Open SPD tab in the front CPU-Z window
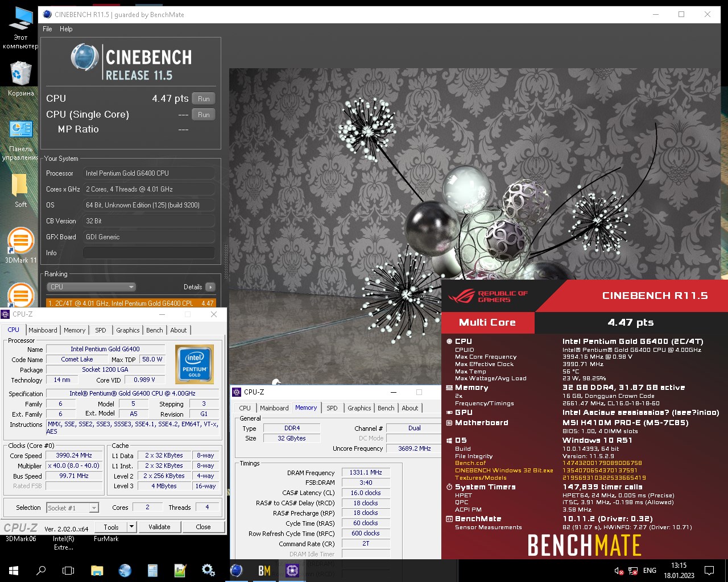 click(101, 330)
